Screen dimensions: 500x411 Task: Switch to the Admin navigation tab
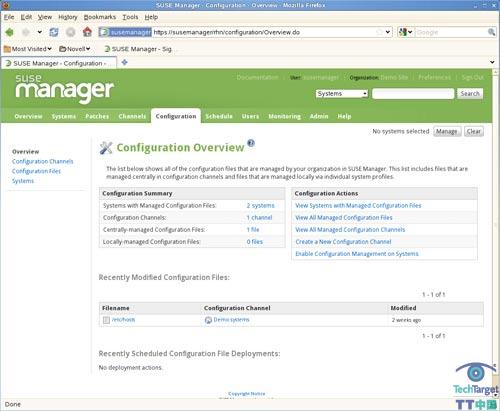tap(319, 116)
